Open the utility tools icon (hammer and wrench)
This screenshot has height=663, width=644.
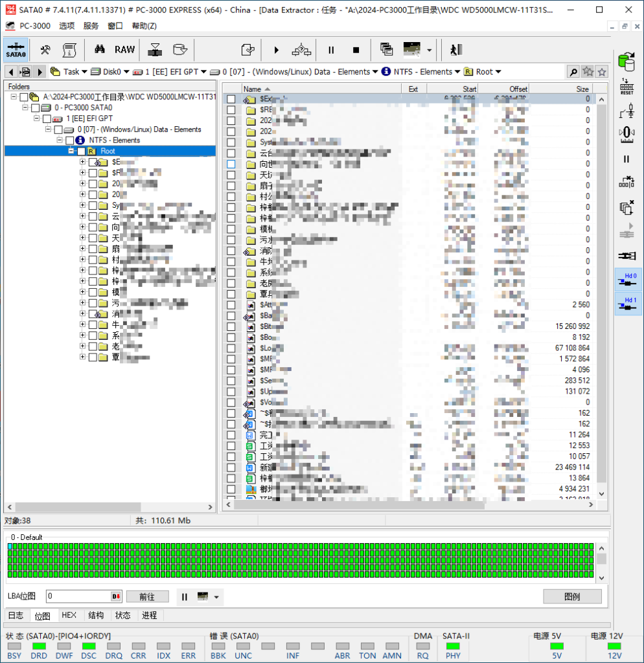(45, 50)
